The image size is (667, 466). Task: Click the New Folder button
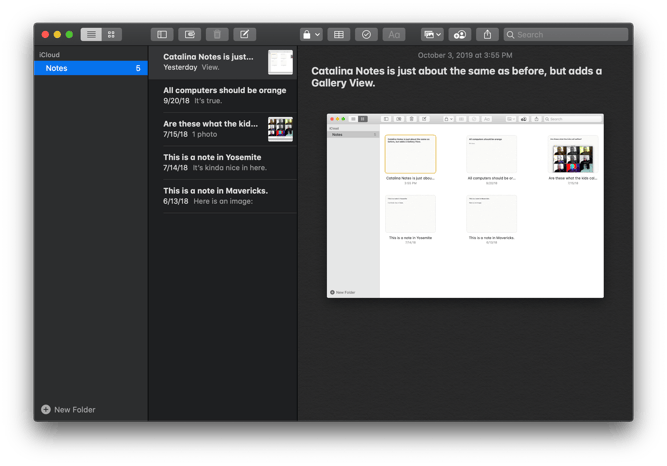point(68,409)
